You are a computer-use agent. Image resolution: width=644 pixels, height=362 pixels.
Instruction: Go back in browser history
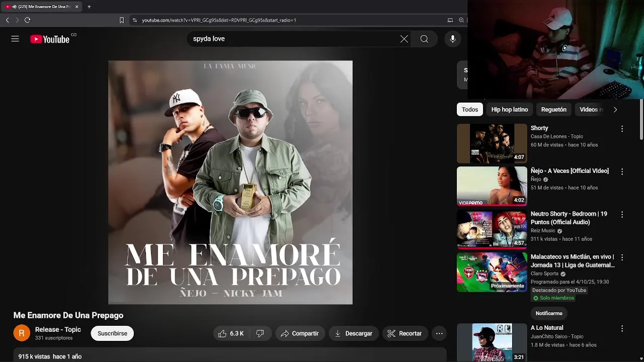[7, 20]
